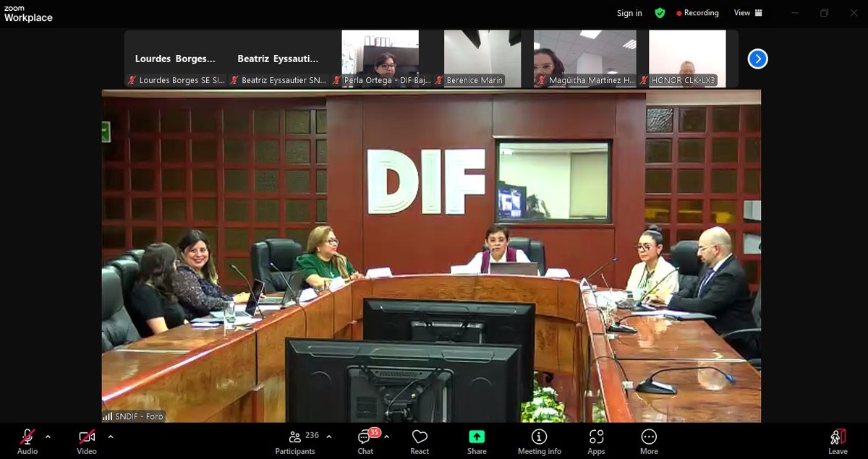Open the React emoji menu
Screen dimensions: 868x459
coord(420,441)
